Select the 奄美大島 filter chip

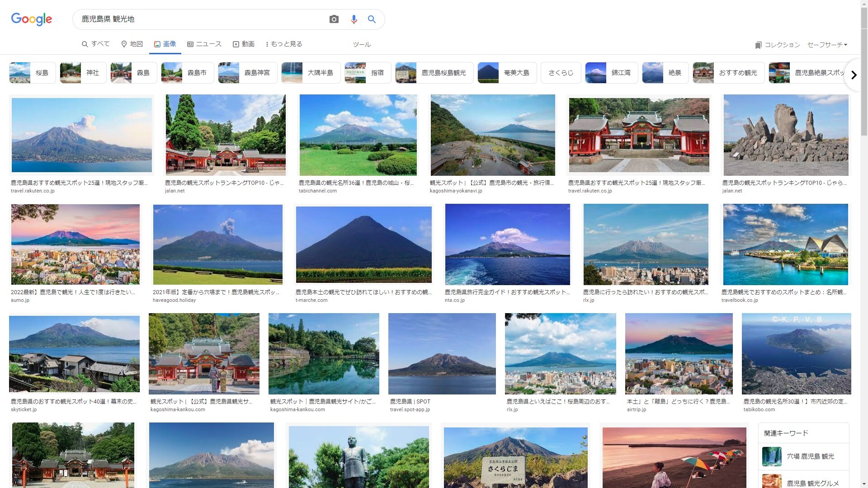click(507, 73)
